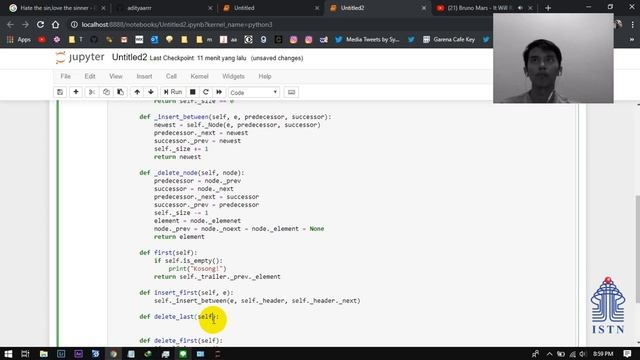Image resolution: width=640 pixels, height=360 pixels.
Task: Insert a new cell below with the plus icon
Action: click(x=76, y=92)
